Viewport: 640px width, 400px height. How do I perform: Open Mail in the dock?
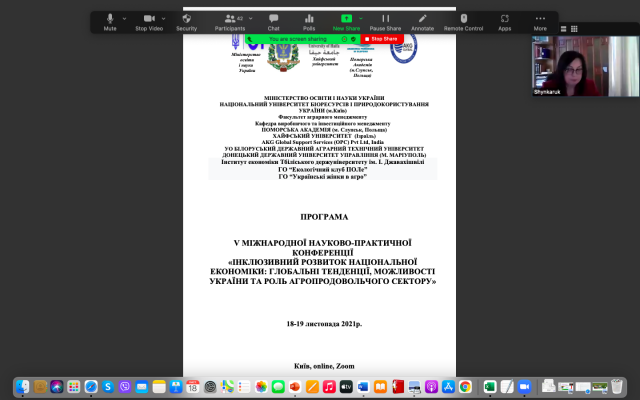[x=142, y=387]
